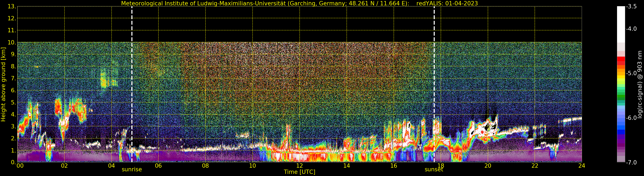
Task: Click the dashed white sunset line
Action: tap(434, 84)
